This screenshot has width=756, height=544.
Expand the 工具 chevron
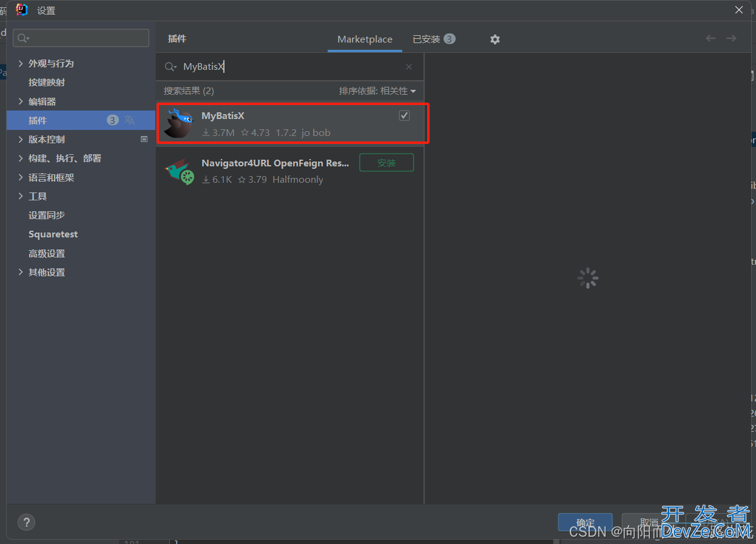tap(21, 196)
